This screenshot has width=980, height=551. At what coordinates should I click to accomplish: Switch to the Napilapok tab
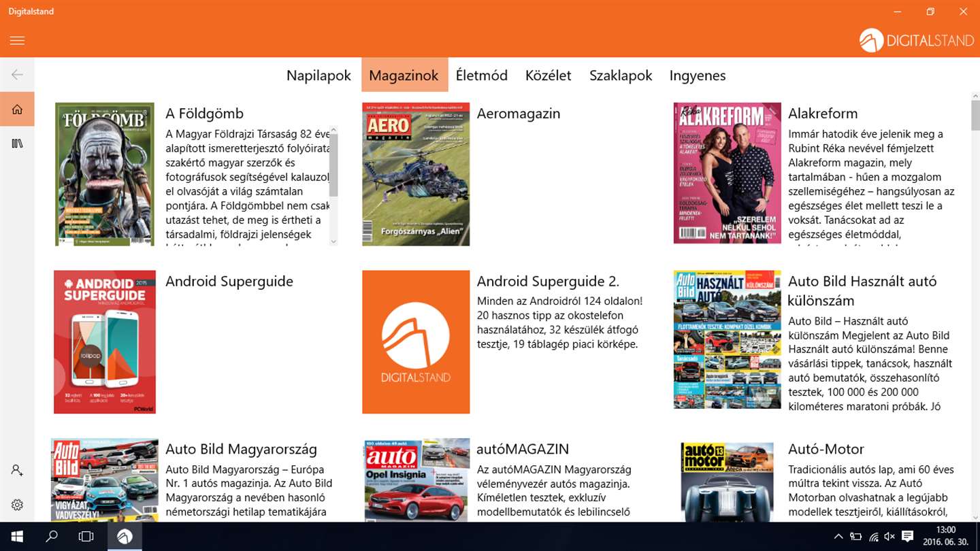click(318, 76)
